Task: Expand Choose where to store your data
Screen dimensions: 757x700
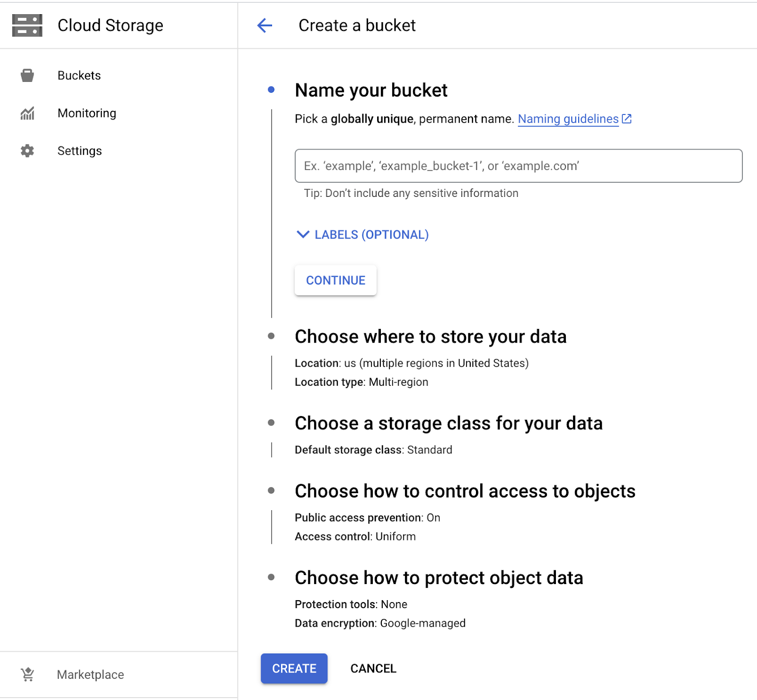Action: click(x=430, y=337)
